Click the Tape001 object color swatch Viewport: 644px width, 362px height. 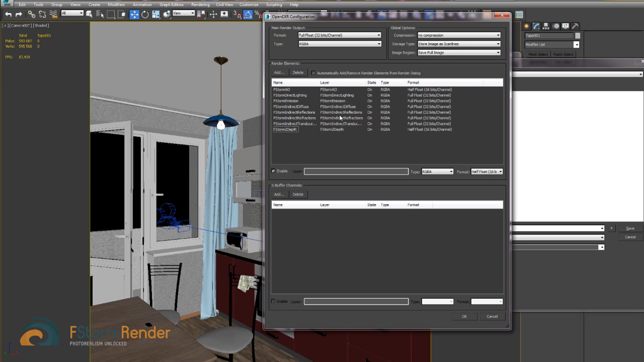point(577,35)
